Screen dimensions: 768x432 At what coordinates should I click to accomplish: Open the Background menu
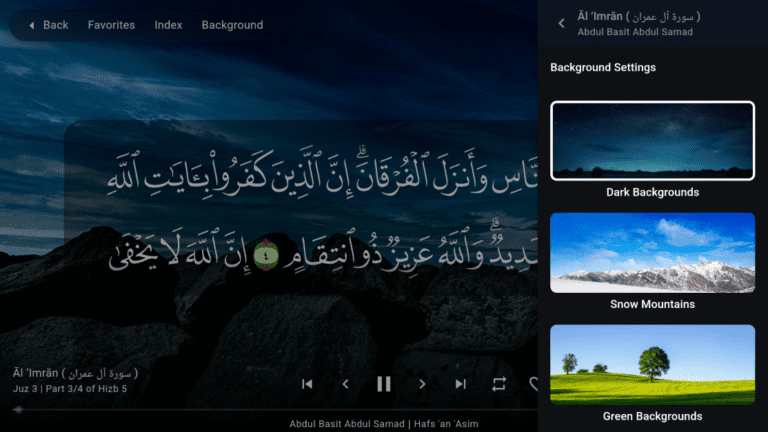coord(232,25)
